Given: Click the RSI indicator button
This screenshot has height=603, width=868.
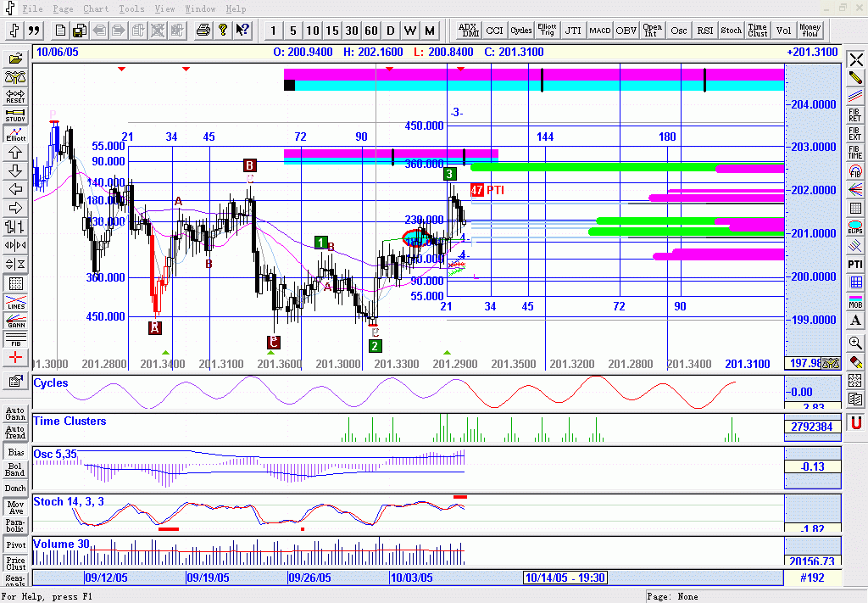Looking at the screenshot, I should pyautogui.click(x=704, y=31).
